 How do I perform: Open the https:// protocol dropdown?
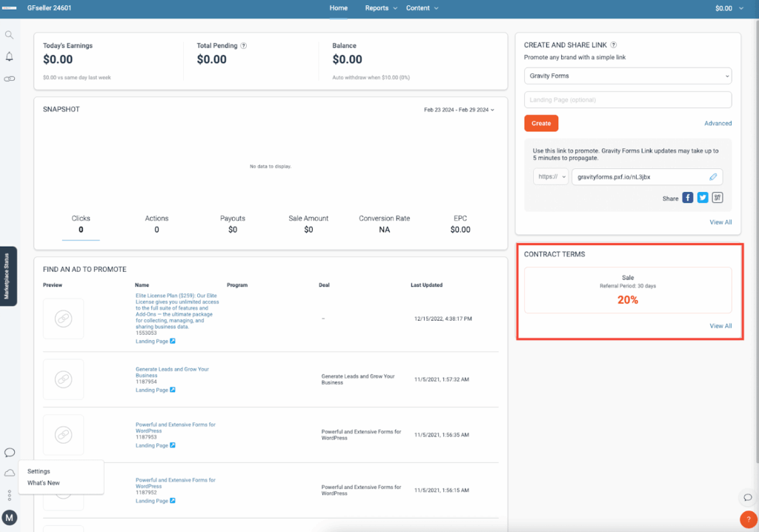tap(551, 176)
